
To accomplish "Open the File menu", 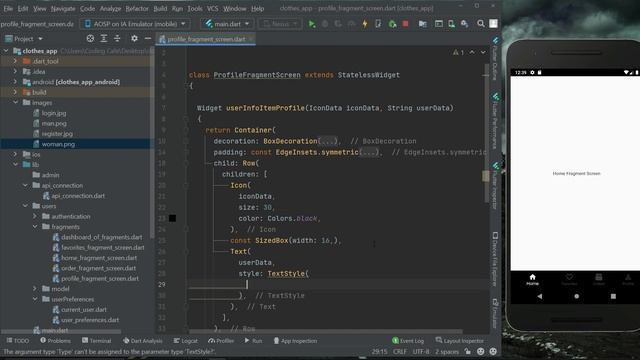I will point(8,8).
